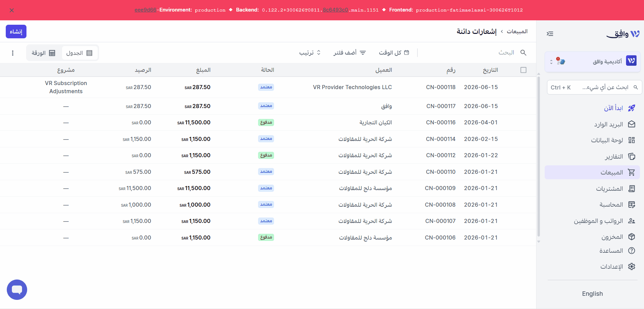Switch to الورقة sheet view

click(43, 53)
